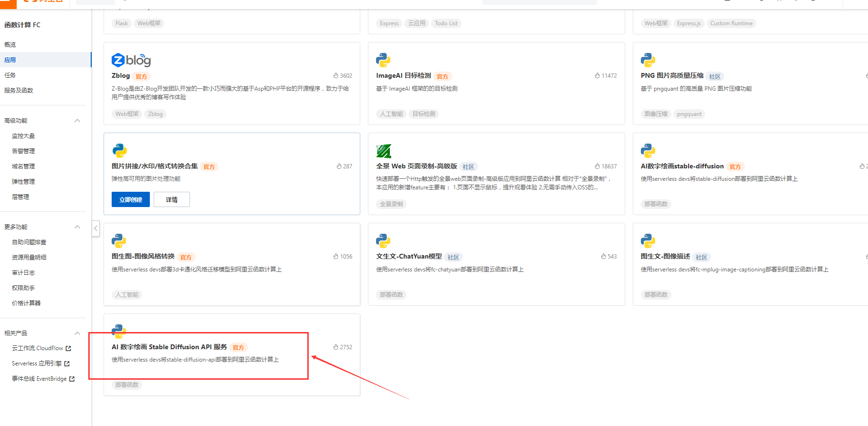Collapse the left sidebar with the arrow handle

pyautogui.click(x=95, y=229)
